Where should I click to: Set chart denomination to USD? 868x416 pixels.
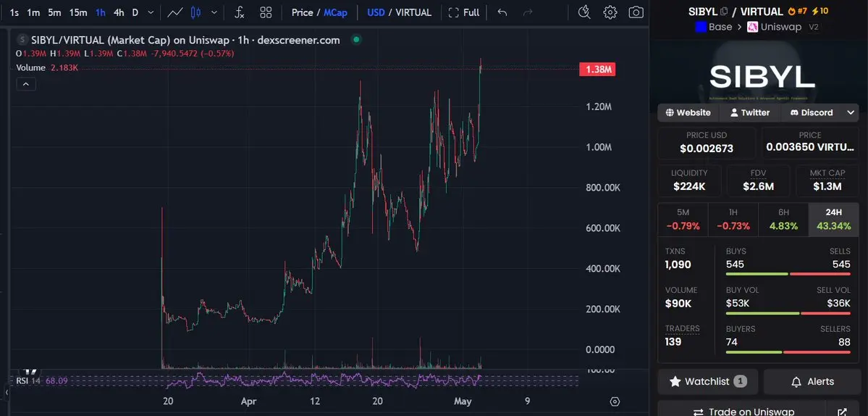tap(376, 12)
